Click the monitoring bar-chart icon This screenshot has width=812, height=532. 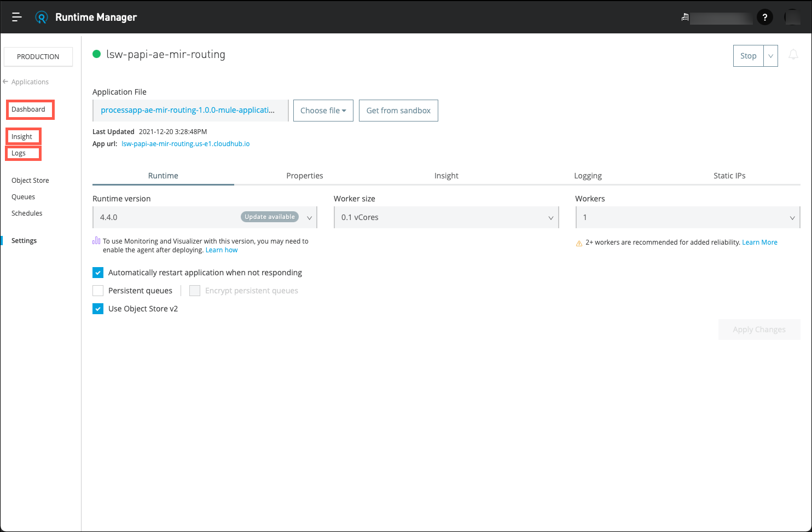click(96, 240)
